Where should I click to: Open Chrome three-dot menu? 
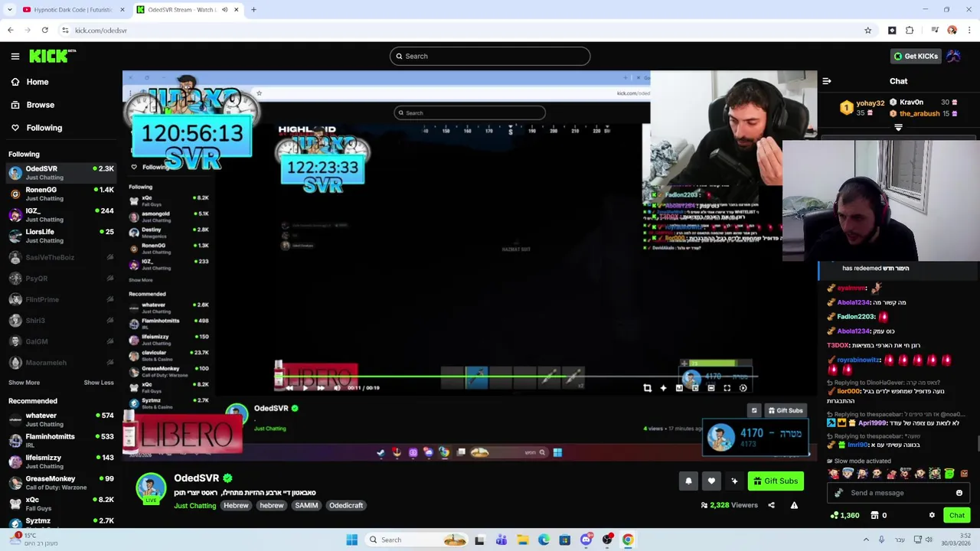969,31
